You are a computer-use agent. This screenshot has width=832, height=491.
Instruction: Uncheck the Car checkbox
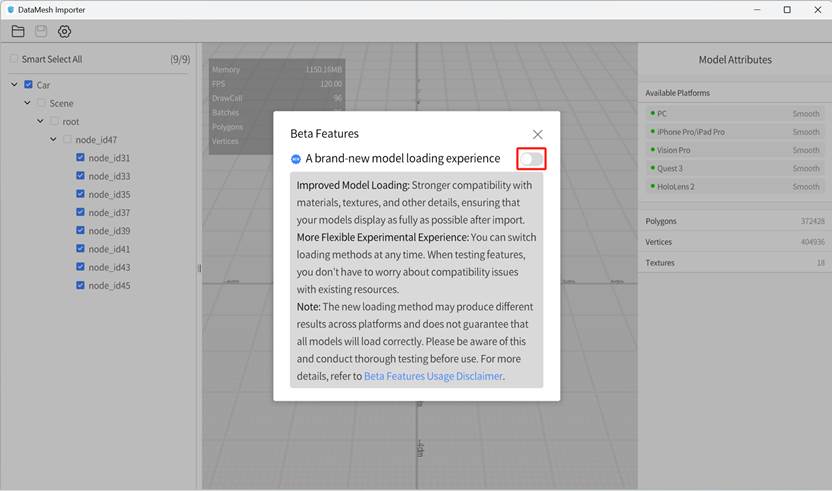[x=29, y=85]
